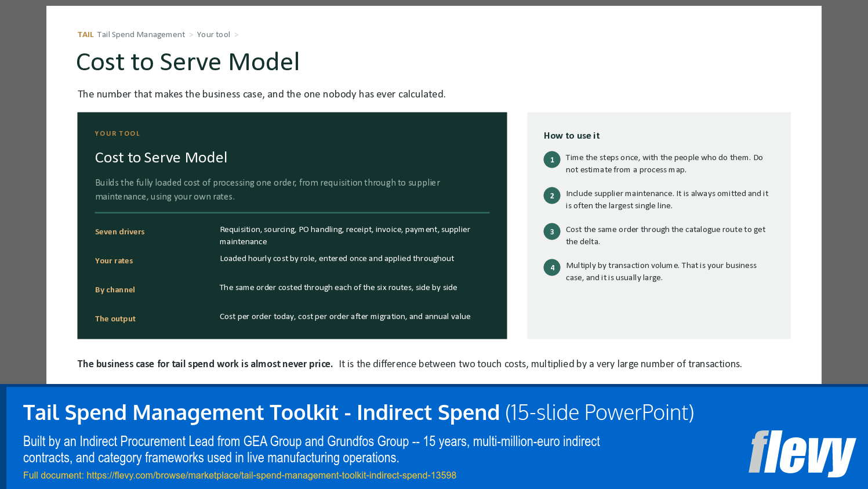Click 'Cost the same order through' instruction
The image size is (868, 489).
(666, 235)
